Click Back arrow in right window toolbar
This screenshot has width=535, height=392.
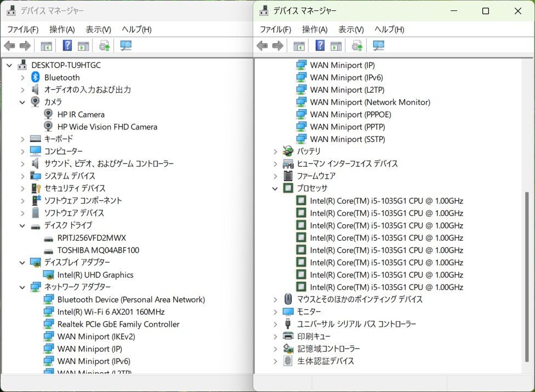tap(262, 46)
